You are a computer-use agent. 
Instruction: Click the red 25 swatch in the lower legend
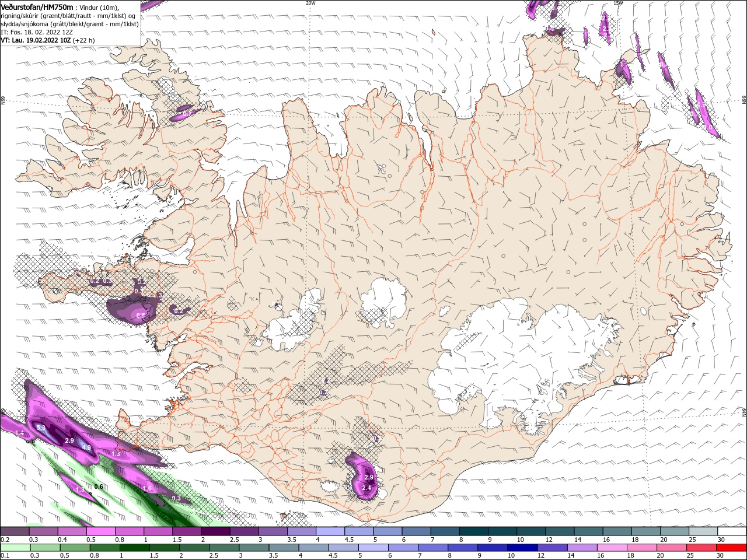pos(701,548)
